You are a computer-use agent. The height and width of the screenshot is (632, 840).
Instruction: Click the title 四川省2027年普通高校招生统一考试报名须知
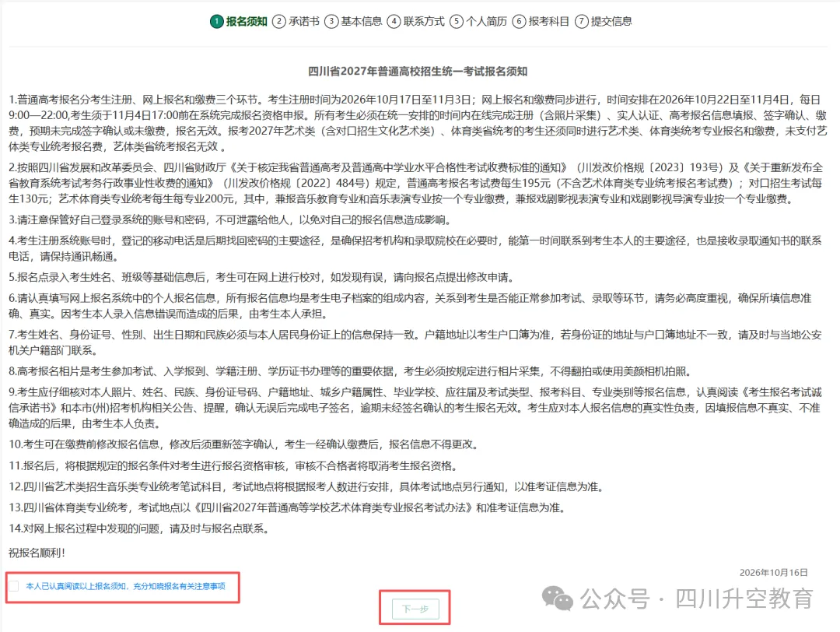418,72
